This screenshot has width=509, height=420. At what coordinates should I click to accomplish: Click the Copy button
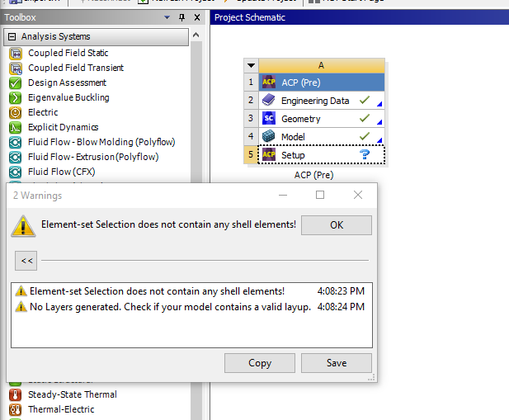pyautogui.click(x=260, y=363)
